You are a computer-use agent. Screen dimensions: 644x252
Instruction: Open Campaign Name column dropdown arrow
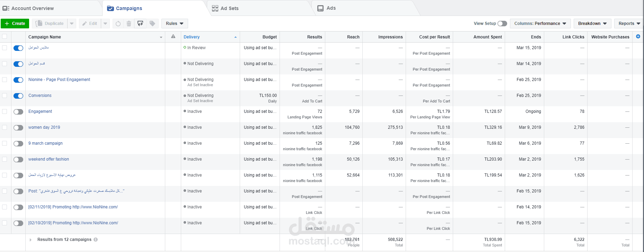click(x=161, y=37)
